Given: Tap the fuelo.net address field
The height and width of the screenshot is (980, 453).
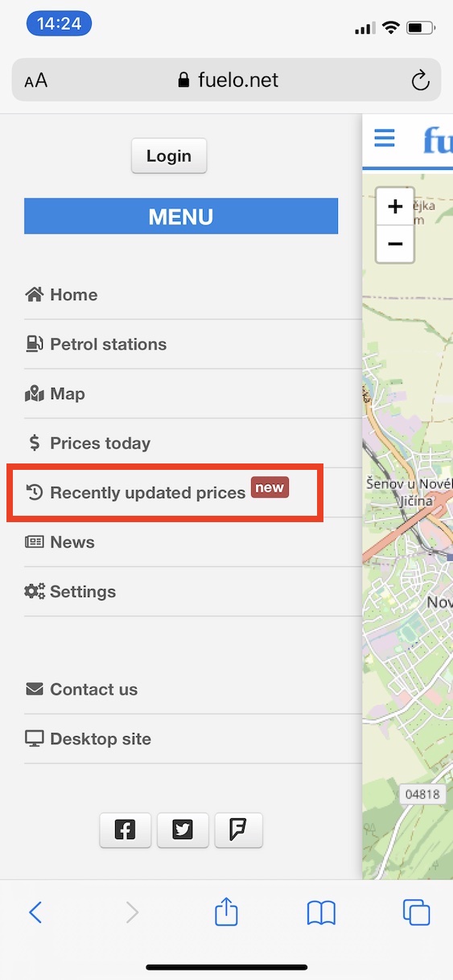Looking at the screenshot, I should click(227, 80).
